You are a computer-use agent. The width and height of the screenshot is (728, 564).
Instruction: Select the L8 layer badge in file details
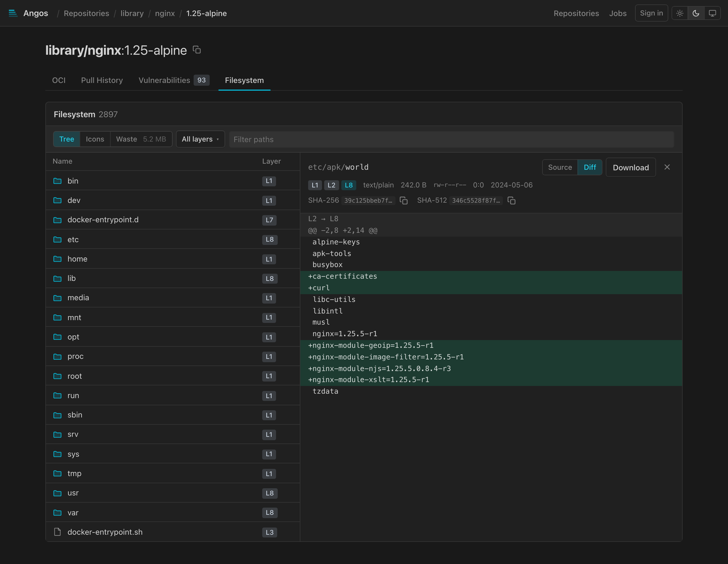349,185
